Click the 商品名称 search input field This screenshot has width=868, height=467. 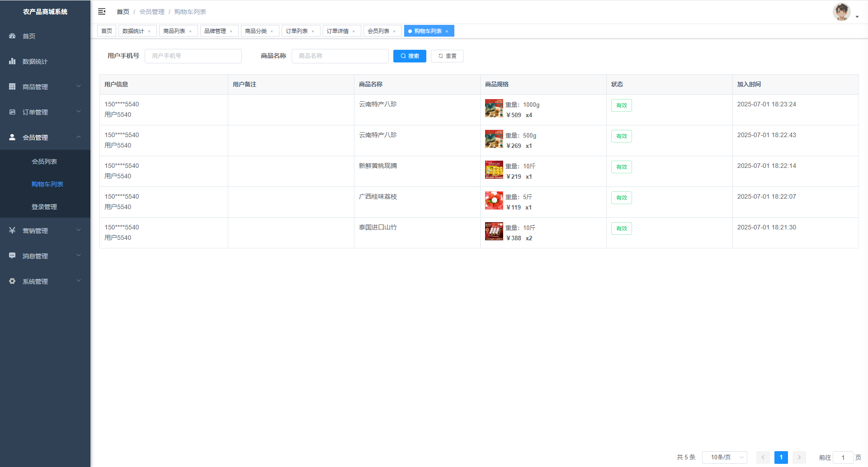click(340, 56)
